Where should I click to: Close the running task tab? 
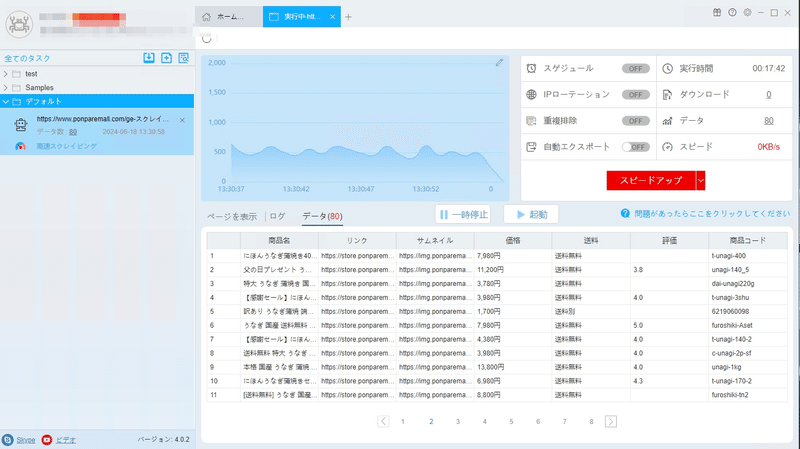point(332,17)
